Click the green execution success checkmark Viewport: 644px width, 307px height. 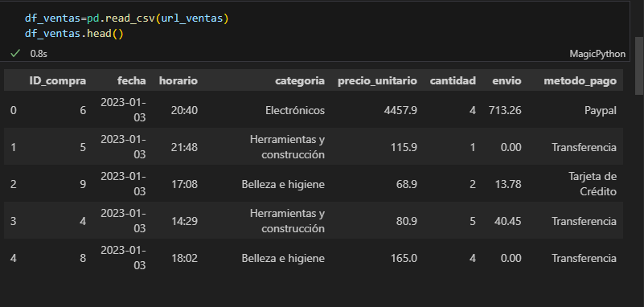[x=15, y=53]
